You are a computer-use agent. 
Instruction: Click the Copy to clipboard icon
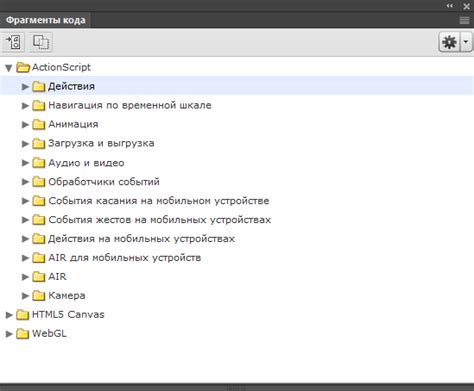pyautogui.click(x=41, y=42)
